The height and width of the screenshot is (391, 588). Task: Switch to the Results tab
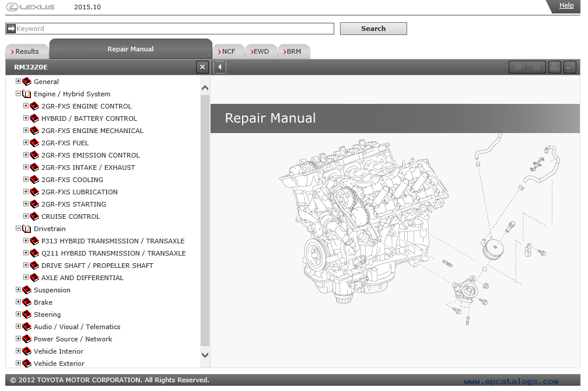tap(27, 51)
